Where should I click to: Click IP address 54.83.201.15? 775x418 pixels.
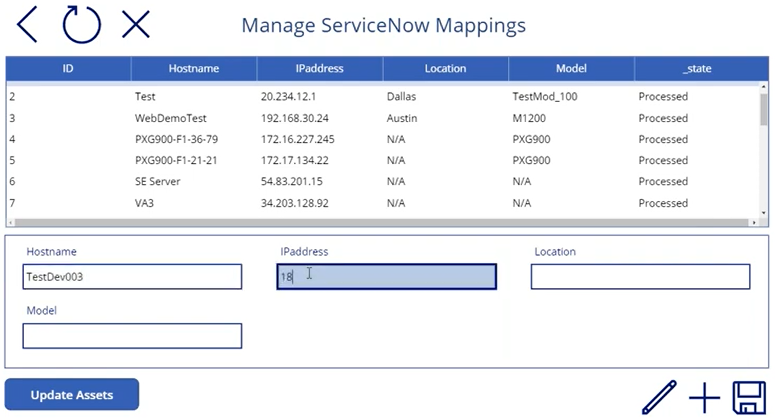tap(292, 181)
